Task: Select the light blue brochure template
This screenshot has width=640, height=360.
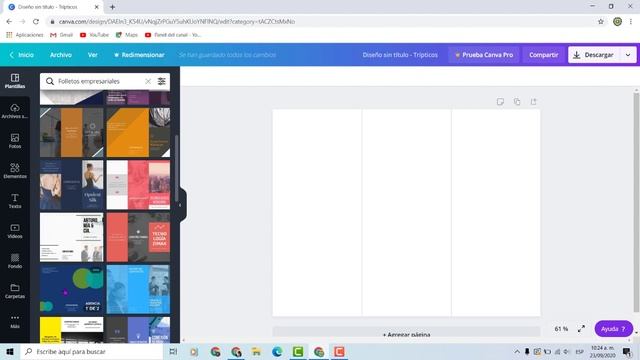Action: click(x=138, y=289)
